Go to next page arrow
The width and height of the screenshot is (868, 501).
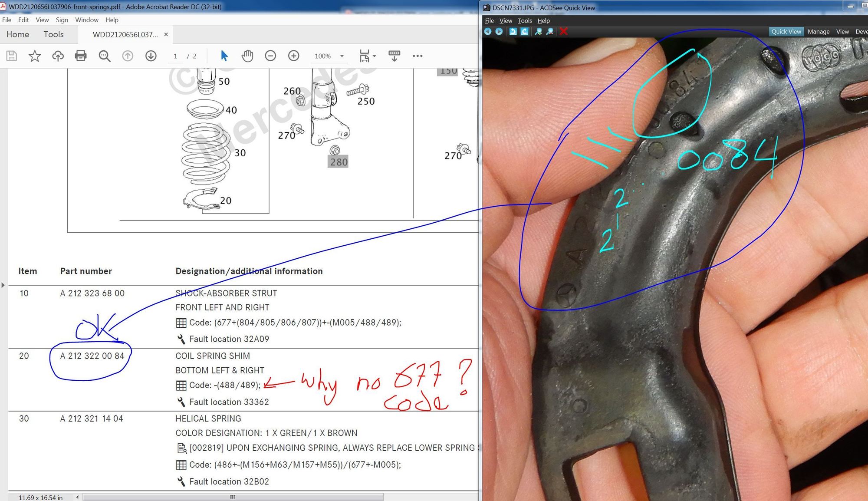click(151, 56)
